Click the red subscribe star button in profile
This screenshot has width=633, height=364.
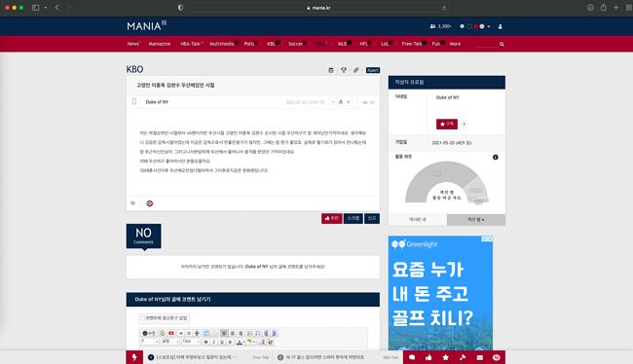pos(446,124)
